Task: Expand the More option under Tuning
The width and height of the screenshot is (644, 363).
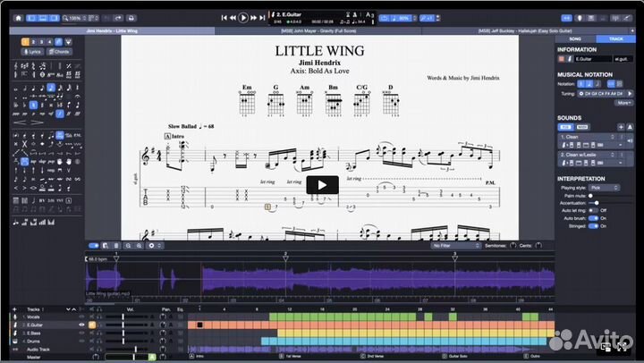Action: click(623, 102)
